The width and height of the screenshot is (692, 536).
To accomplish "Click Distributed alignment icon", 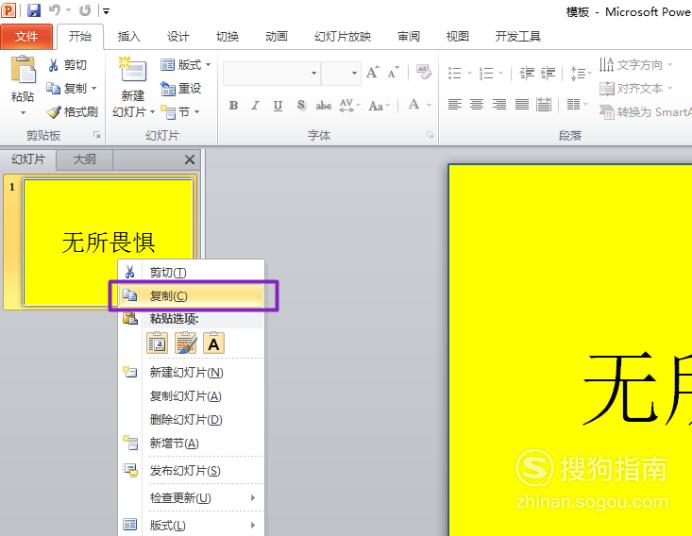I will (x=544, y=105).
